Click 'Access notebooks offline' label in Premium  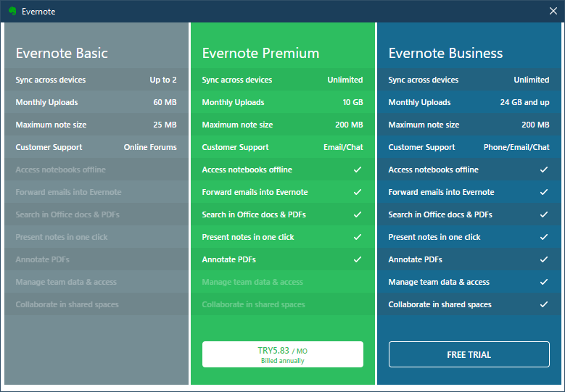[x=247, y=170]
